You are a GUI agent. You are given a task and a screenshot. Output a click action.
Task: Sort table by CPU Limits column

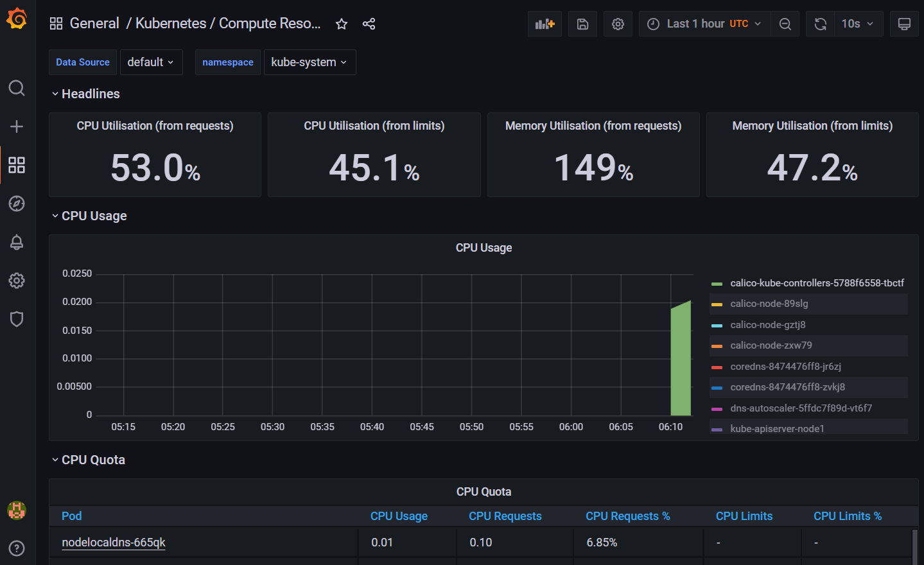point(744,516)
